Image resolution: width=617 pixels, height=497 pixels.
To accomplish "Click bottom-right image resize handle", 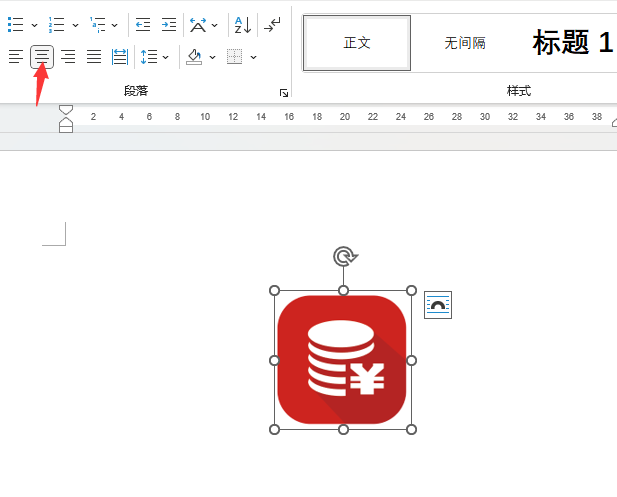I will click(411, 429).
